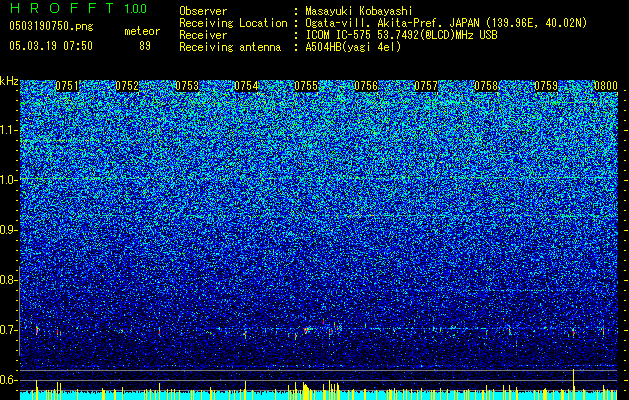Click the 0753 time marker
629x400 pixels.
187,86
